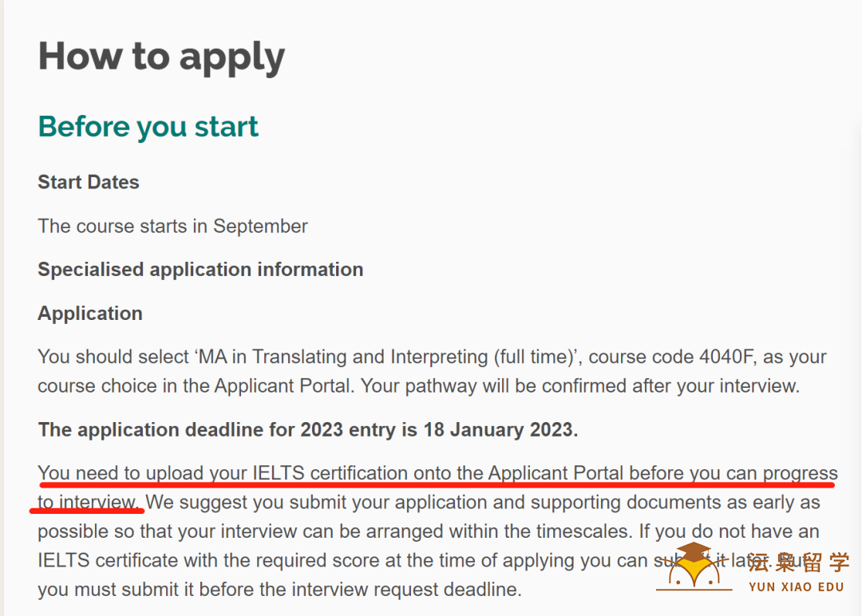Click 'We suggest you submit your application' sentence
Image resolution: width=862 pixels, height=616 pixels.
tap(483, 502)
